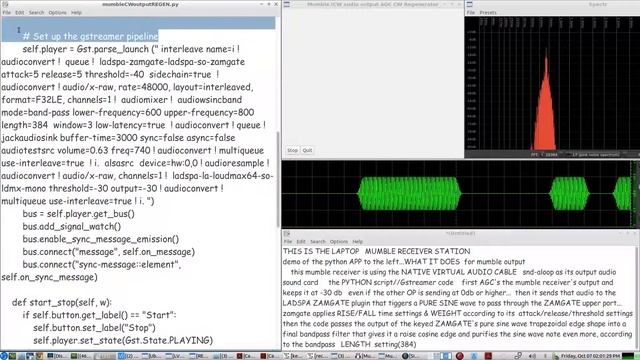This screenshot has height=360, width=640.
Task: Click 'self.button.set_label("Stop")' line
Action: [x=94, y=327]
